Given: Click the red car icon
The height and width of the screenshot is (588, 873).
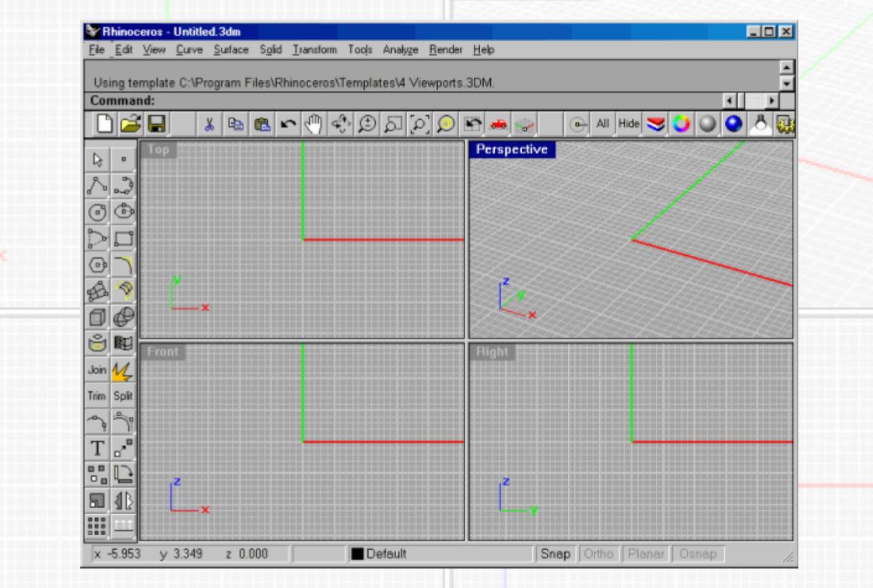Looking at the screenshot, I should pos(498,124).
